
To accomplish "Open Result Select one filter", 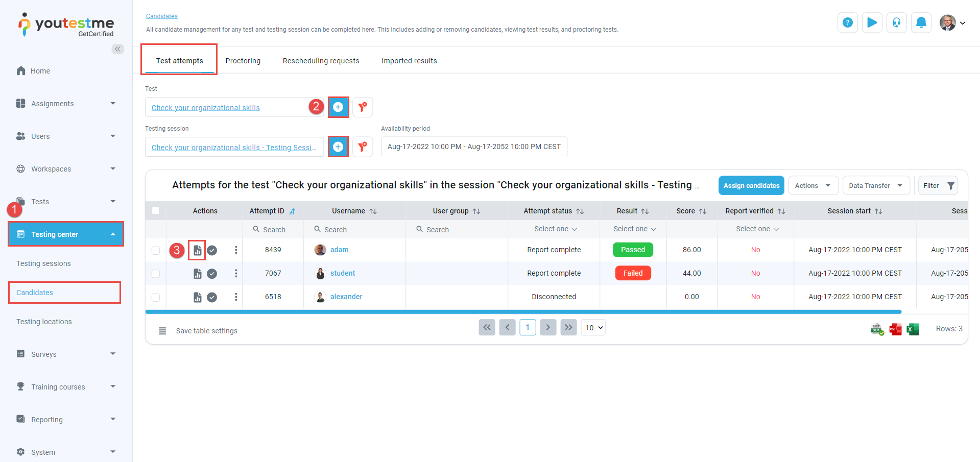I will click(x=634, y=229).
